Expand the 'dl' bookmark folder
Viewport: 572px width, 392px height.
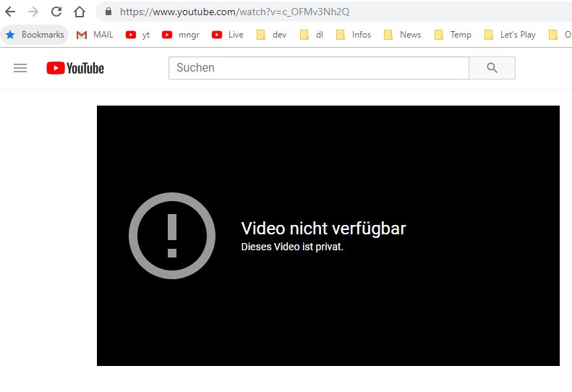click(x=311, y=35)
